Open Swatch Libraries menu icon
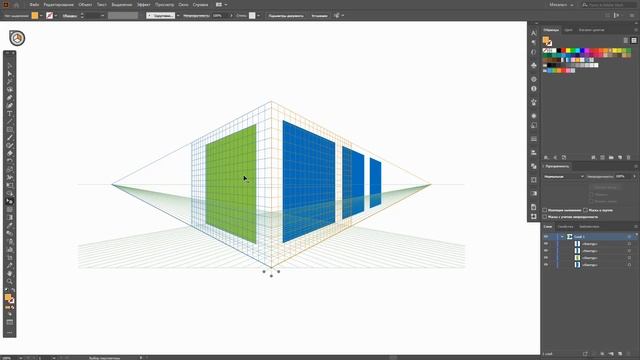 [x=546, y=158]
